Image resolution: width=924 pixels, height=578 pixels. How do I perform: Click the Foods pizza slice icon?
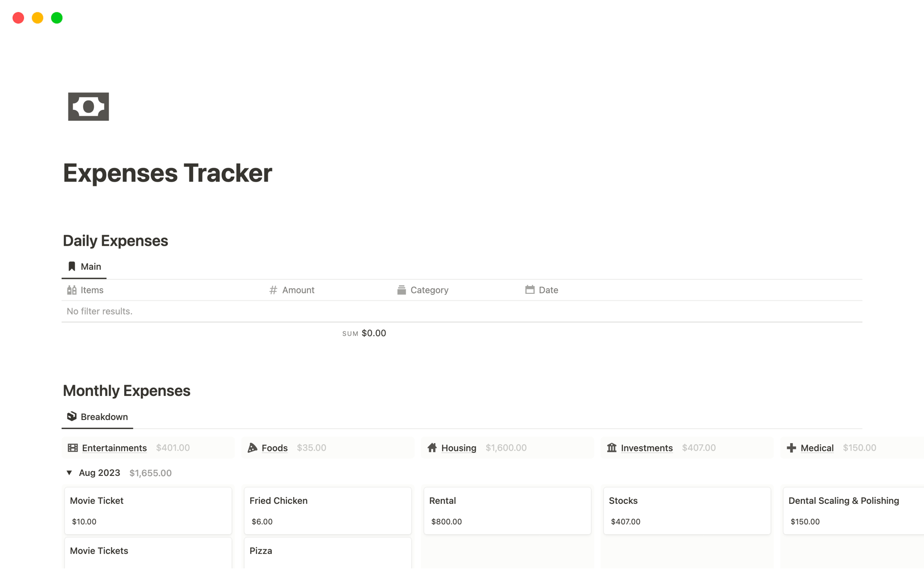pyautogui.click(x=252, y=448)
